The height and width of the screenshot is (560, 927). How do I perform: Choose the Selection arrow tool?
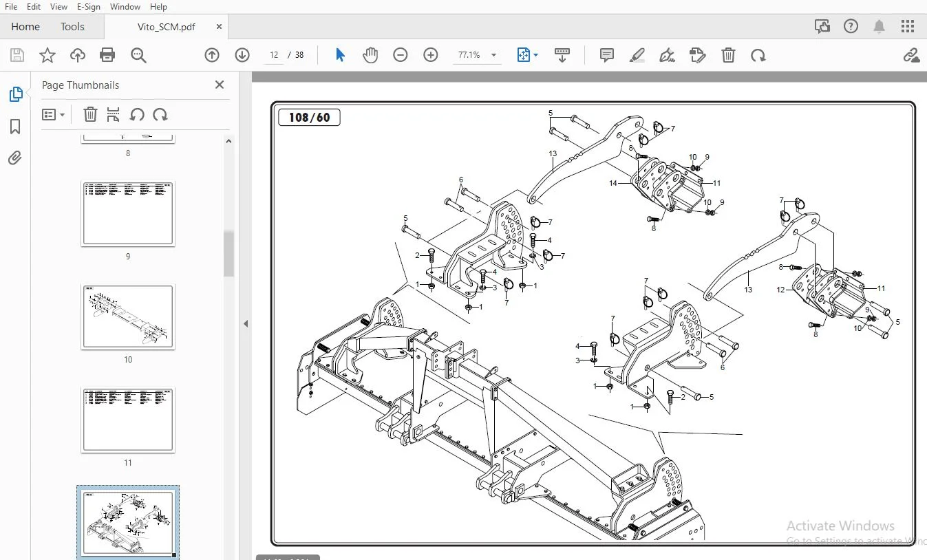pyautogui.click(x=340, y=55)
